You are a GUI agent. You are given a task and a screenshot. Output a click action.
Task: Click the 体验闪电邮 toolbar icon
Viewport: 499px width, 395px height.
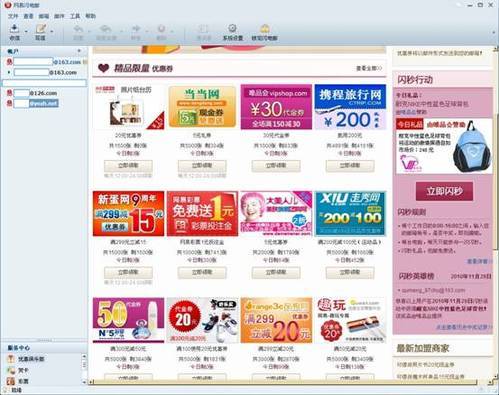[265, 29]
